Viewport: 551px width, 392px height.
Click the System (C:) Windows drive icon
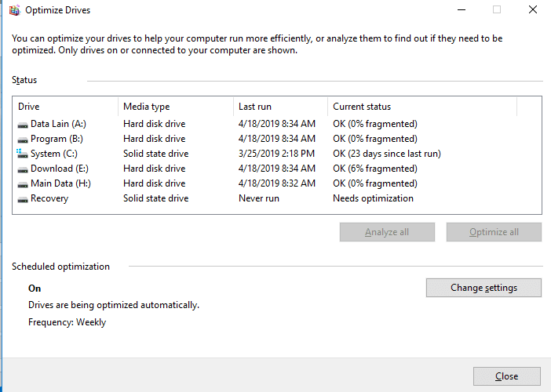22,154
